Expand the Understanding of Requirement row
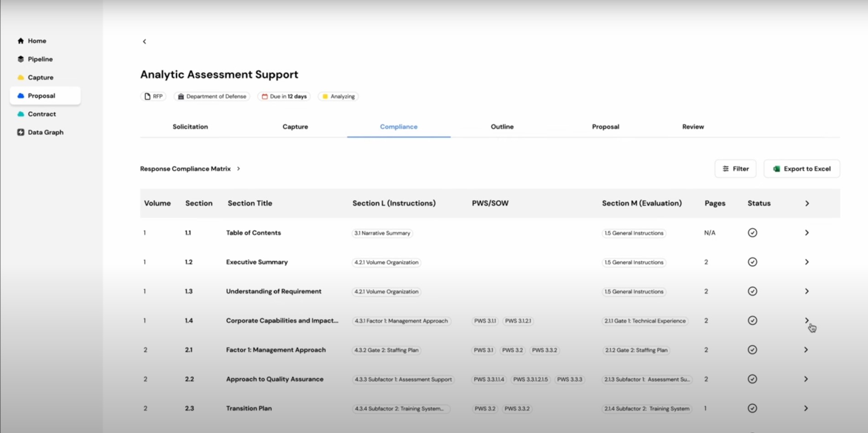The width and height of the screenshot is (868, 433). (x=807, y=291)
